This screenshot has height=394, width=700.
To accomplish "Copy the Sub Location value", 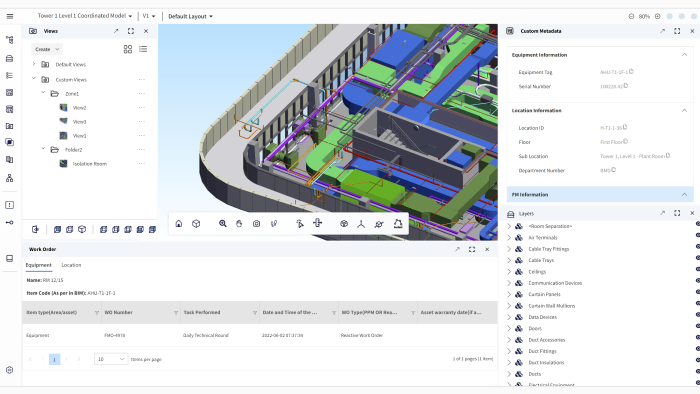I will (668, 156).
